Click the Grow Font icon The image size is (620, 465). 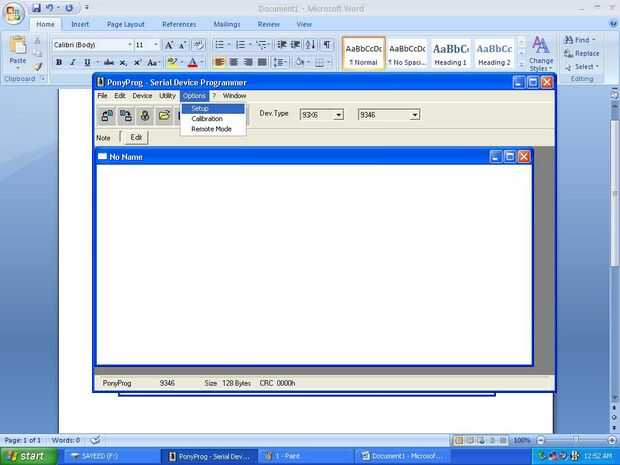[169, 45]
